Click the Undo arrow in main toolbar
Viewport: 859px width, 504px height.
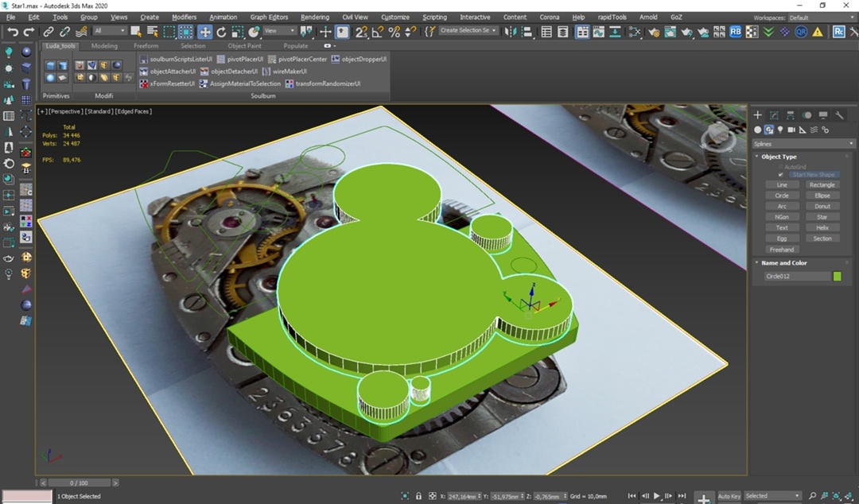(12, 32)
